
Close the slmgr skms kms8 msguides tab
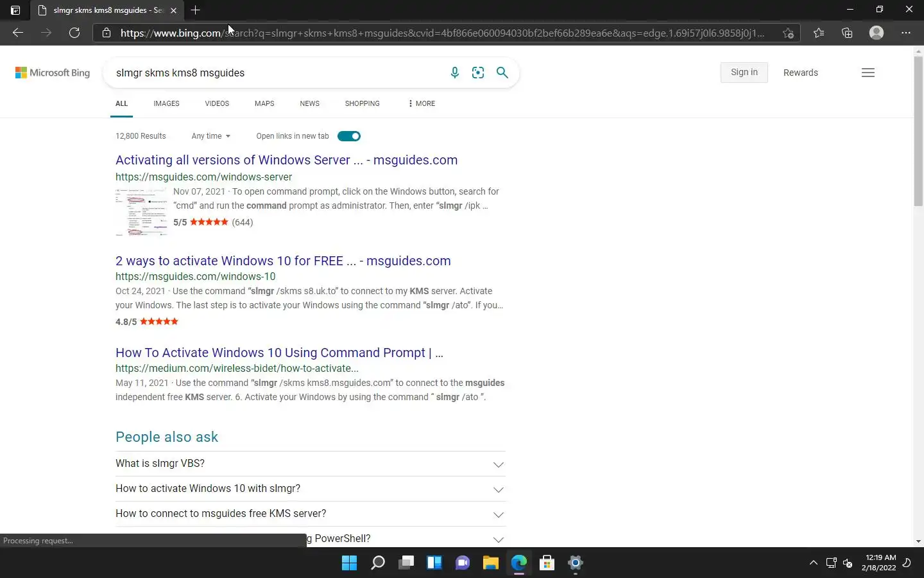(173, 10)
